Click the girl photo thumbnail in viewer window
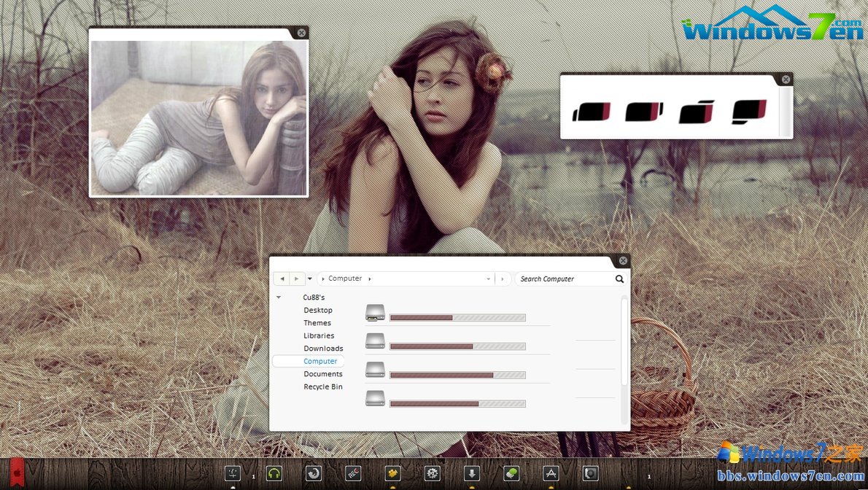The height and width of the screenshot is (490, 868). [x=198, y=117]
